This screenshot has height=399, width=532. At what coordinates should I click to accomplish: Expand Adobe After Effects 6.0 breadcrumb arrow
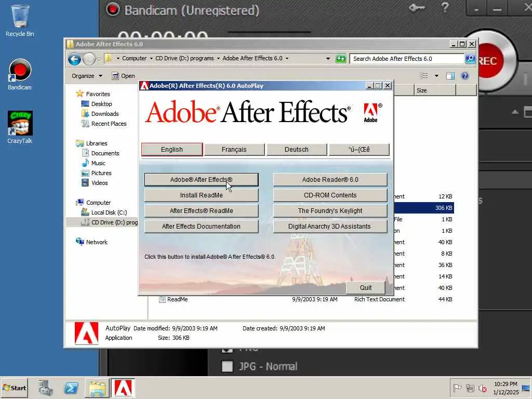287,58
